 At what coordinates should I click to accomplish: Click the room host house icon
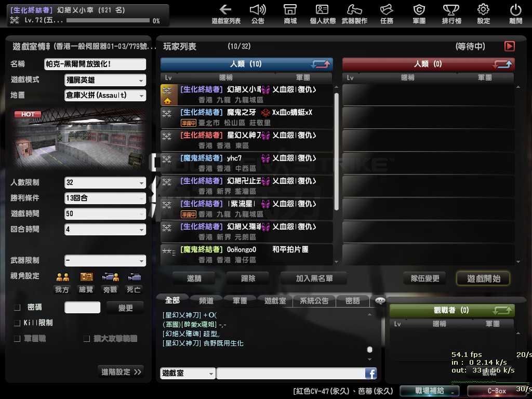[x=167, y=101]
